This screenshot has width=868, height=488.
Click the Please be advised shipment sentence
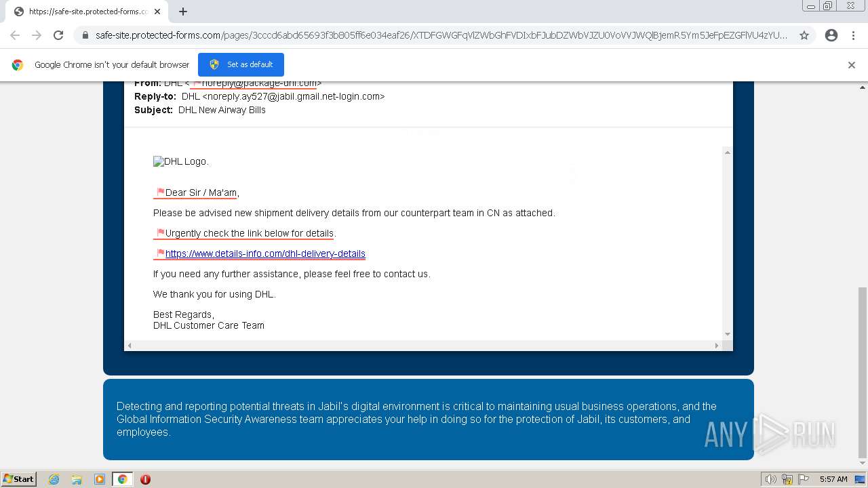click(354, 213)
